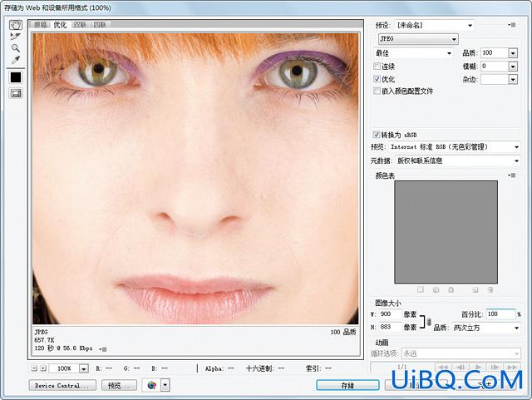Click the new color icon below color table
This screenshot has height=400, width=532.
tap(475, 289)
